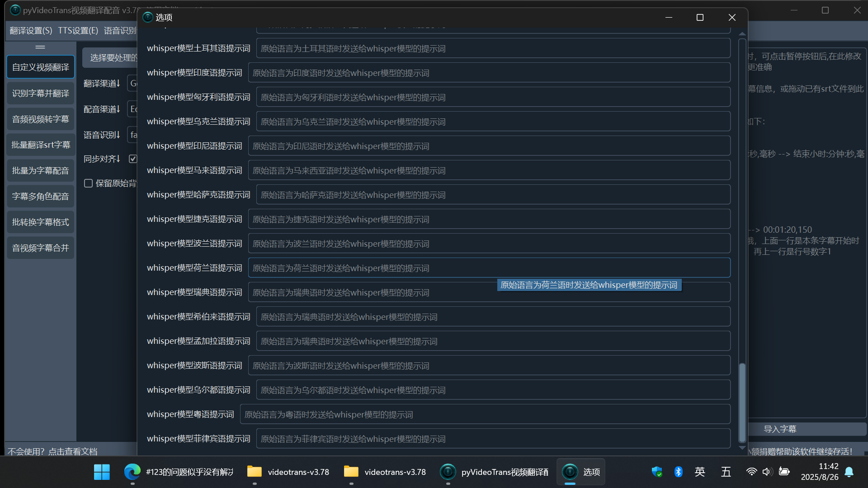Image resolution: width=868 pixels, height=488 pixels.
Task: Toggle the sidebar hamburger handle
Action: coord(40,47)
